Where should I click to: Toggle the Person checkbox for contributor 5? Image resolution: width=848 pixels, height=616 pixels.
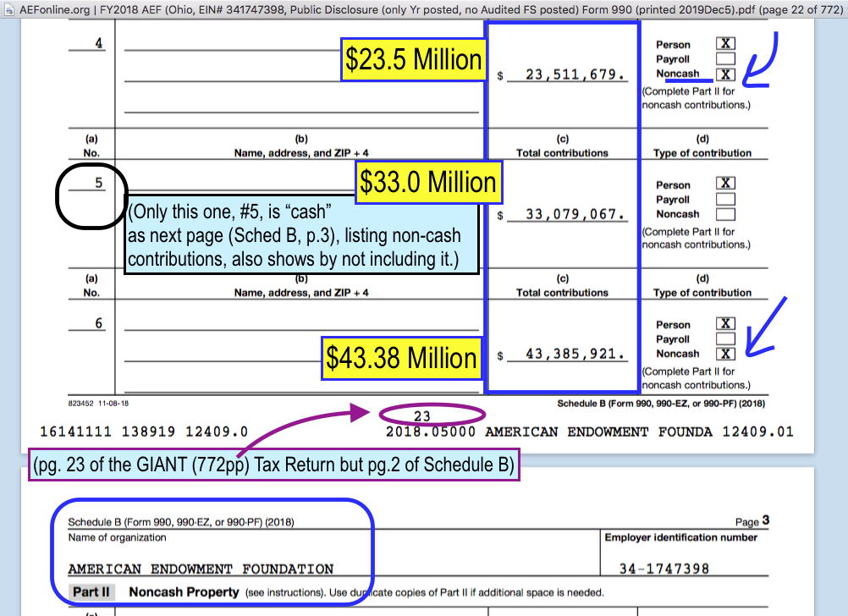point(725,184)
